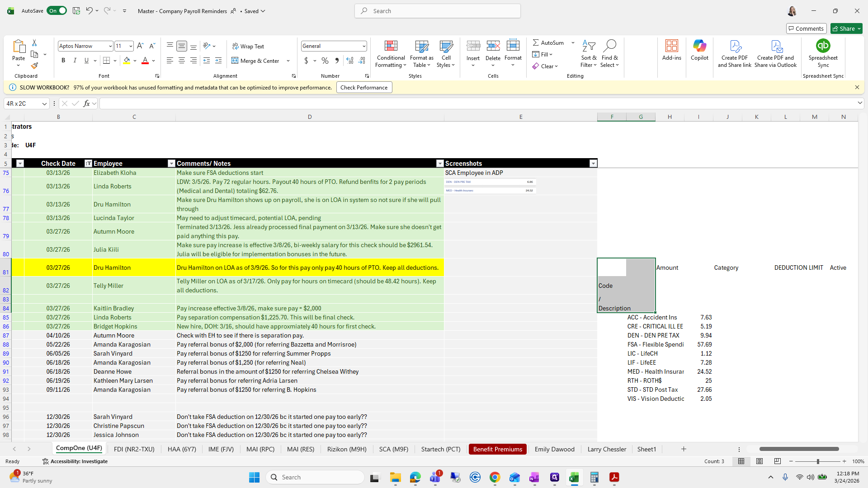868x488 pixels.
Task: Switch to the Benefit Premiums sheet tab
Action: point(497,449)
